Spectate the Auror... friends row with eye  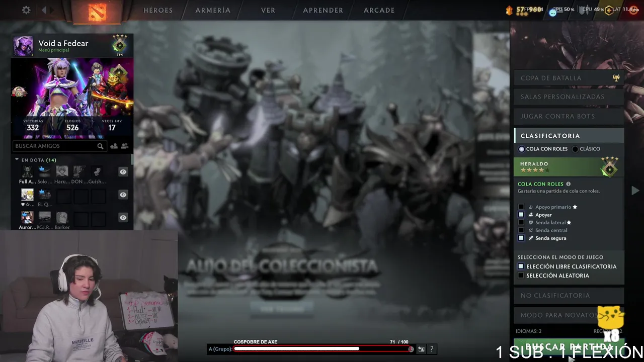[x=123, y=217]
